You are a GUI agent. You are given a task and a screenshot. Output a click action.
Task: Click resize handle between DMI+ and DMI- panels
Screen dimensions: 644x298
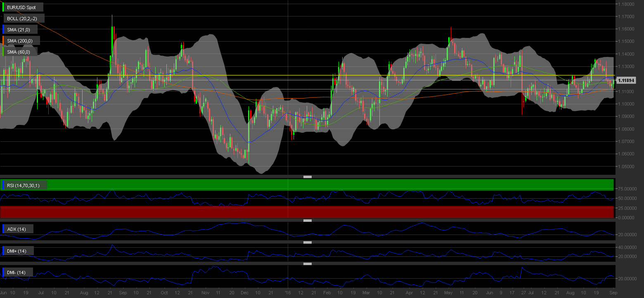tap(307, 264)
